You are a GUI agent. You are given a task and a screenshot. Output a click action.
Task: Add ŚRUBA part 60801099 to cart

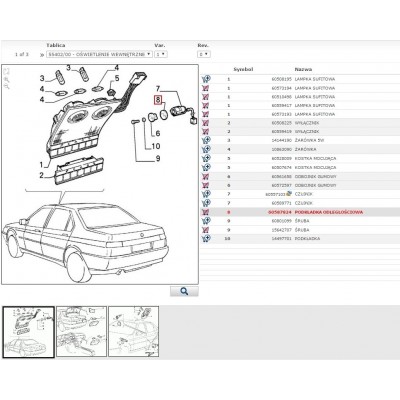(206, 221)
